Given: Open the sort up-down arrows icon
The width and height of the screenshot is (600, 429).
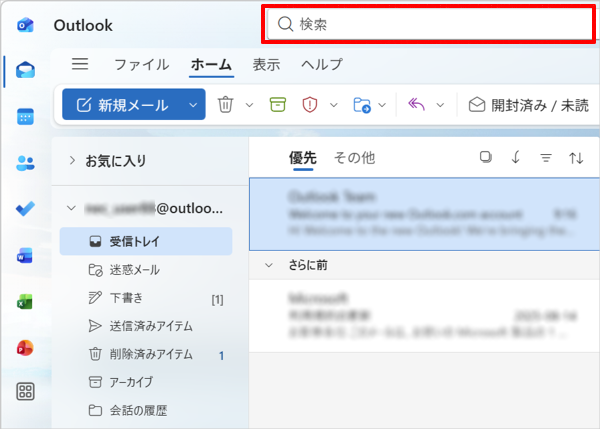Looking at the screenshot, I should (576, 158).
